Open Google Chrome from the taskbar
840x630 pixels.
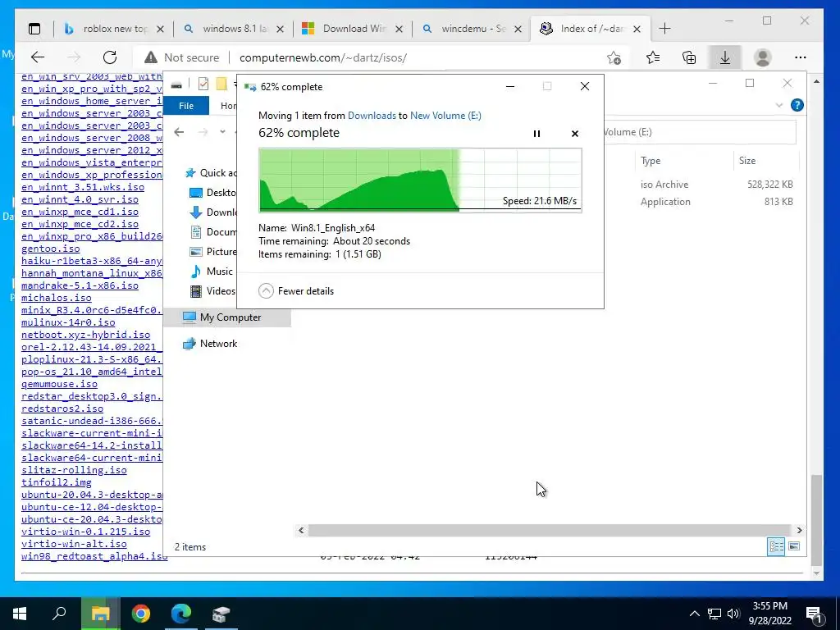pos(141,614)
